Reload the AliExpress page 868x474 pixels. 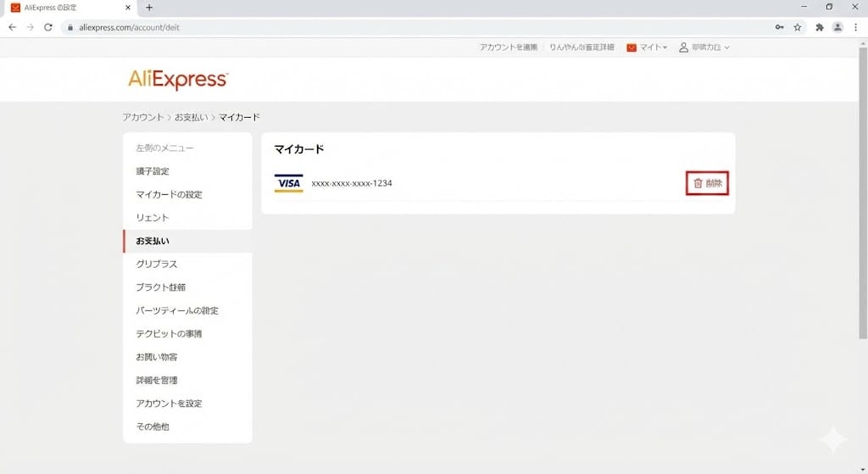point(48,27)
